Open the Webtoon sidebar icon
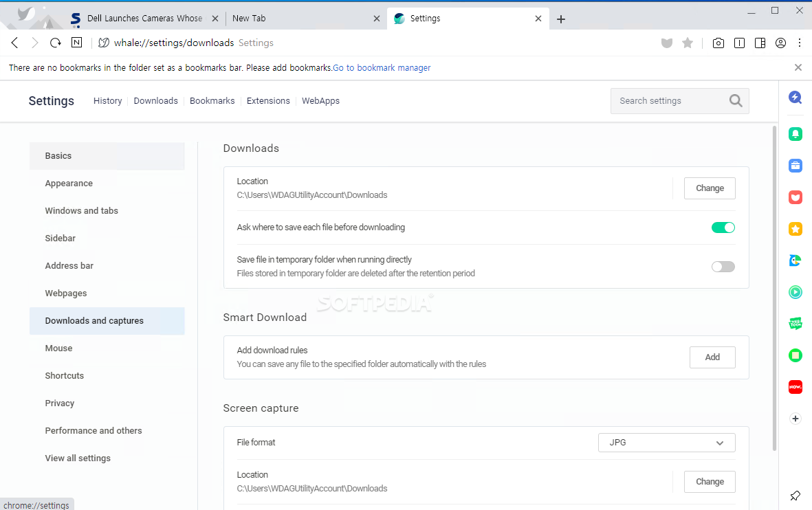The width and height of the screenshot is (812, 510). (x=795, y=324)
